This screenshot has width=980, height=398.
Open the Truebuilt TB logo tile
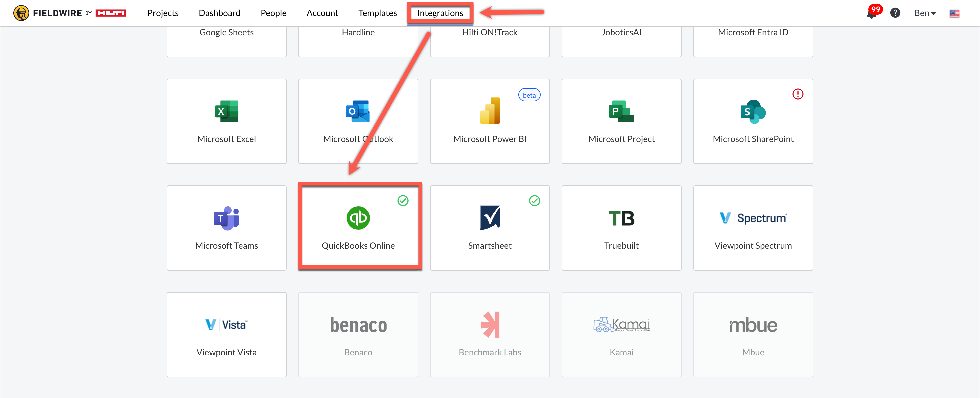click(x=621, y=218)
